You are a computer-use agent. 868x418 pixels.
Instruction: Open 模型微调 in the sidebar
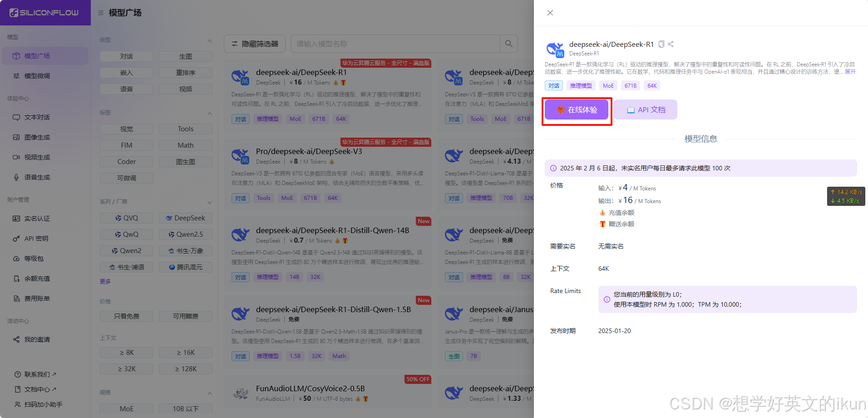[x=45, y=76]
